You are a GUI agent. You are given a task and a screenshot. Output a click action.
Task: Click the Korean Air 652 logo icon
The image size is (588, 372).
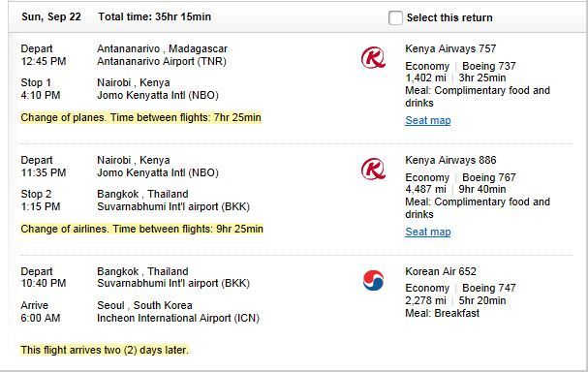(x=373, y=281)
